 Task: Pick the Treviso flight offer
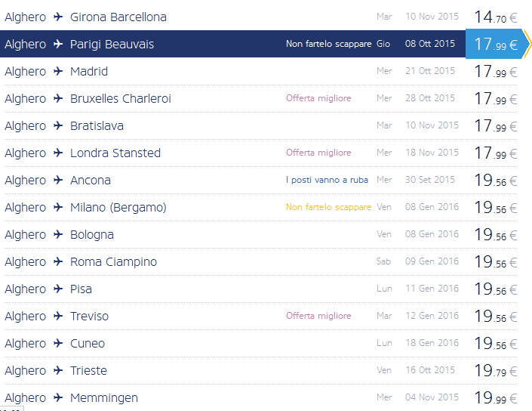pyautogui.click(x=89, y=316)
